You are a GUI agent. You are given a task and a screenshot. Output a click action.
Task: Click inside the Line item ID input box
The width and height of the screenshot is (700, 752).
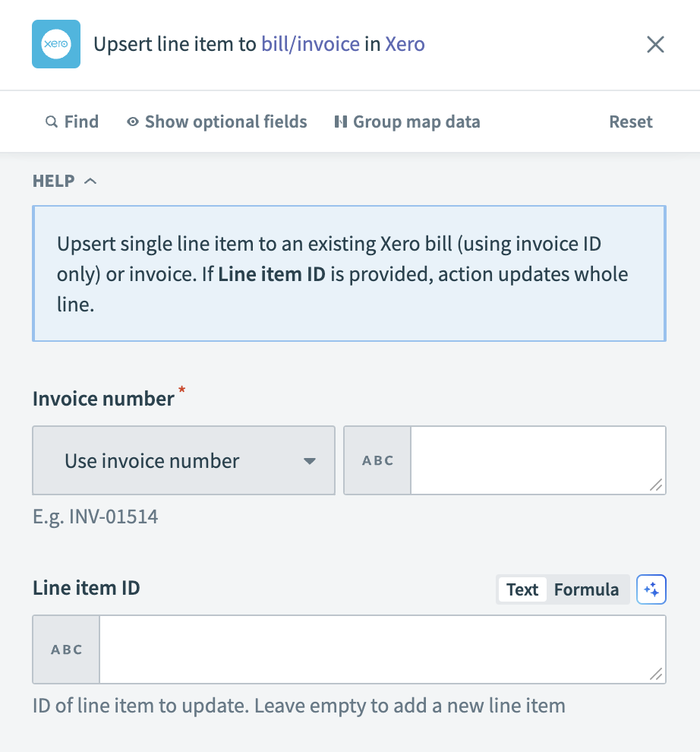[x=380, y=649]
